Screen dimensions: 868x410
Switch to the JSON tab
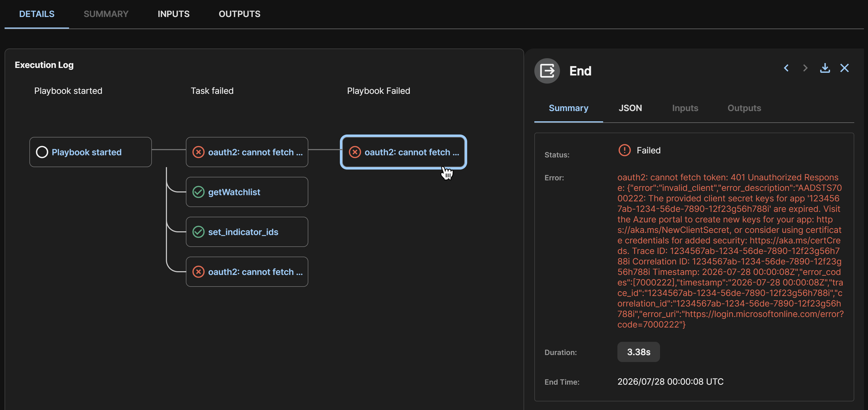(630, 108)
